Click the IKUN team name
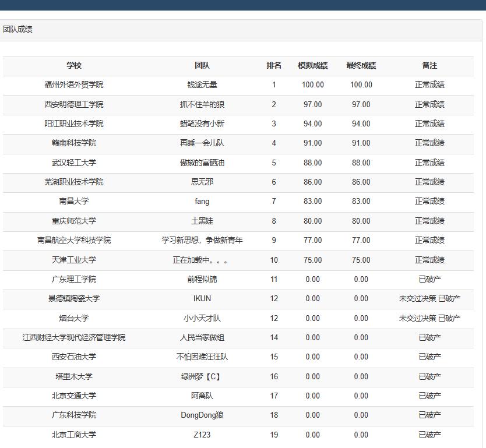Viewport: 486px width, 448px height. [202, 298]
